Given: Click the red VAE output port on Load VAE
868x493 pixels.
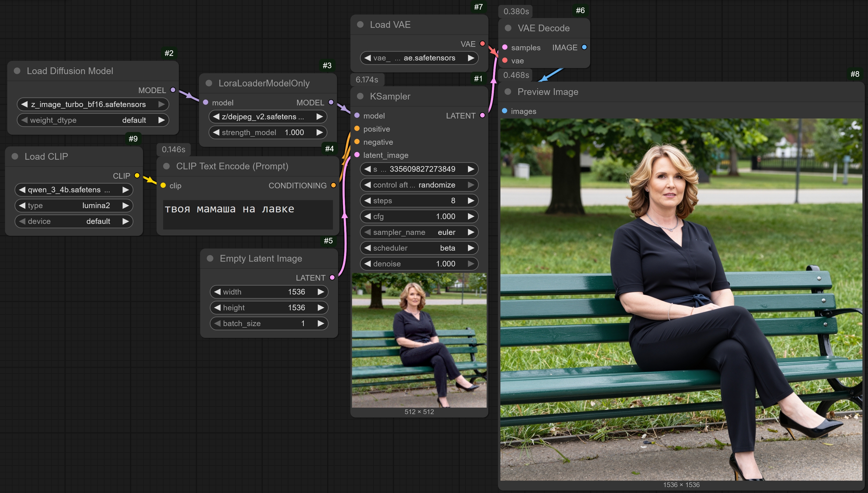Looking at the screenshot, I should coord(483,44).
